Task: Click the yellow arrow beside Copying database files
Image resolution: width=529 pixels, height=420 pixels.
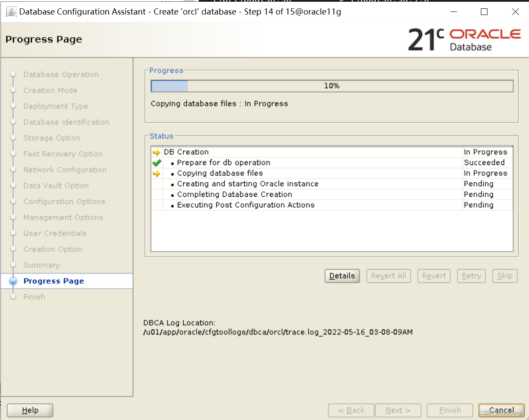Action: point(157,173)
